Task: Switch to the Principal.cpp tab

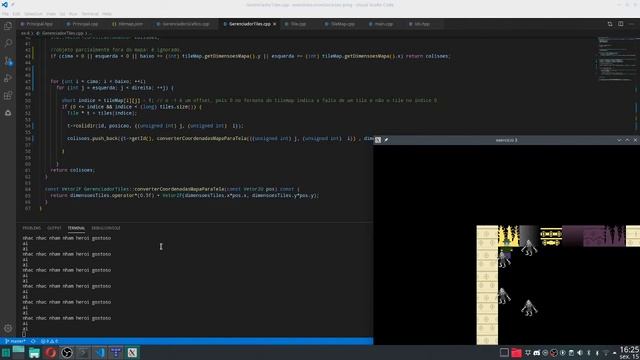Action: pyautogui.click(x=82, y=24)
